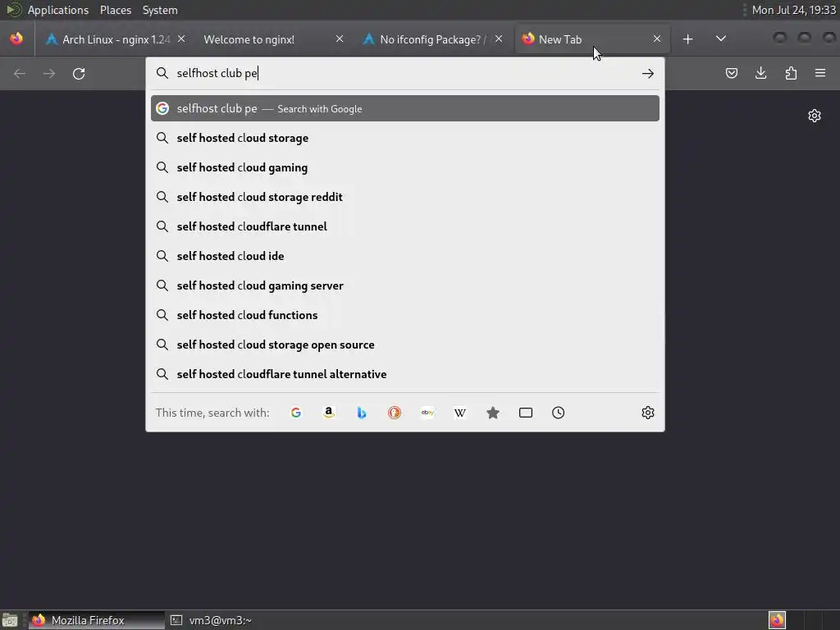Go back with the back arrow
Image resolution: width=840 pixels, height=630 pixels.
tap(20, 73)
